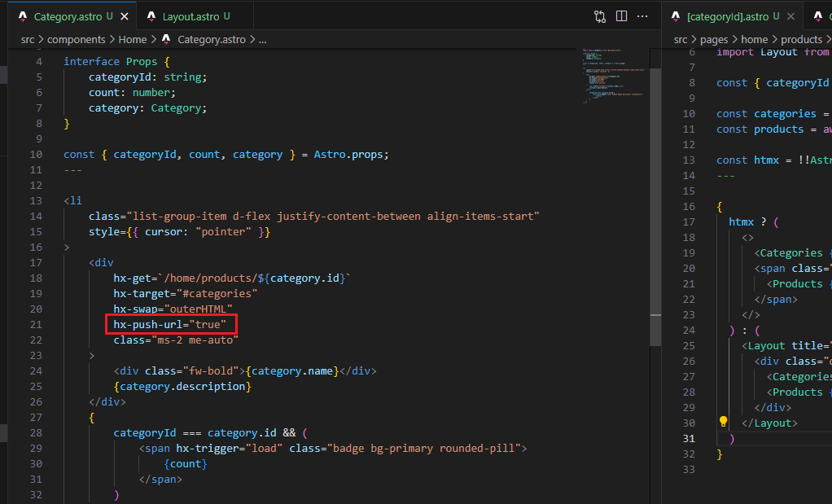Click '</span>' closing tag on line 31

click(160, 479)
